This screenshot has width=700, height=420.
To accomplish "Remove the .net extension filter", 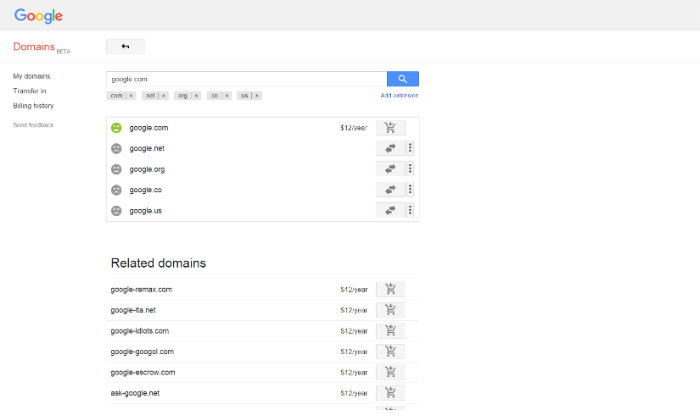I will 164,96.
